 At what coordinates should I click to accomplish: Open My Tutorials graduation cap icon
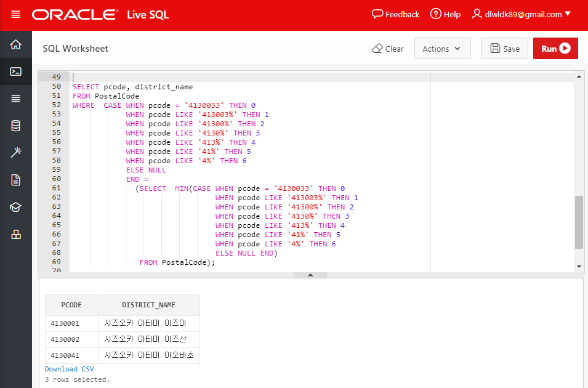pyautogui.click(x=16, y=207)
